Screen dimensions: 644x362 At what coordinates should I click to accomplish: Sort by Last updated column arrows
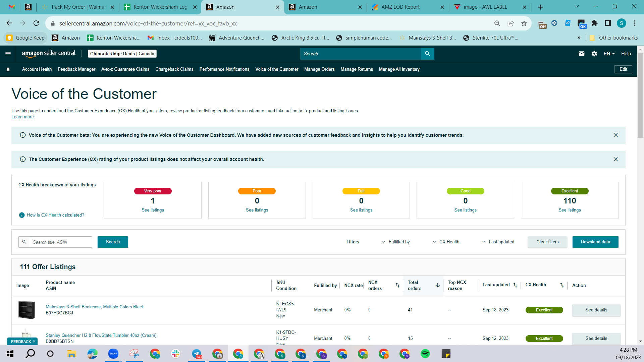[x=515, y=285]
